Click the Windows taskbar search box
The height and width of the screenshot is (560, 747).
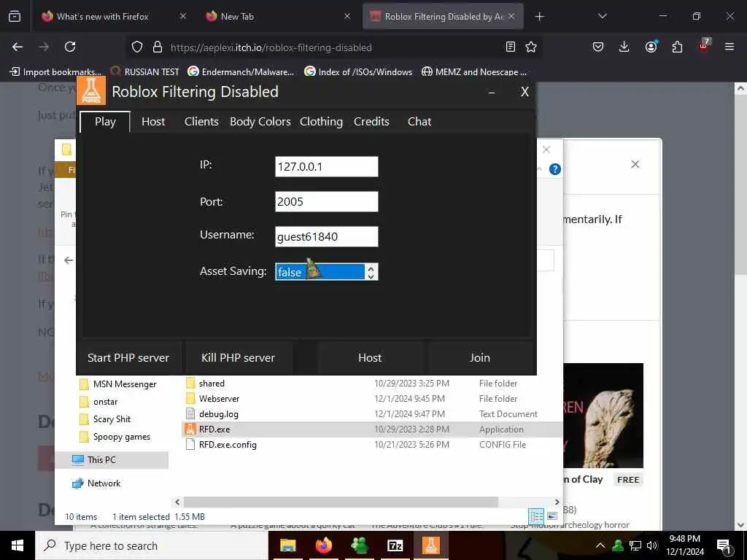tap(152, 545)
